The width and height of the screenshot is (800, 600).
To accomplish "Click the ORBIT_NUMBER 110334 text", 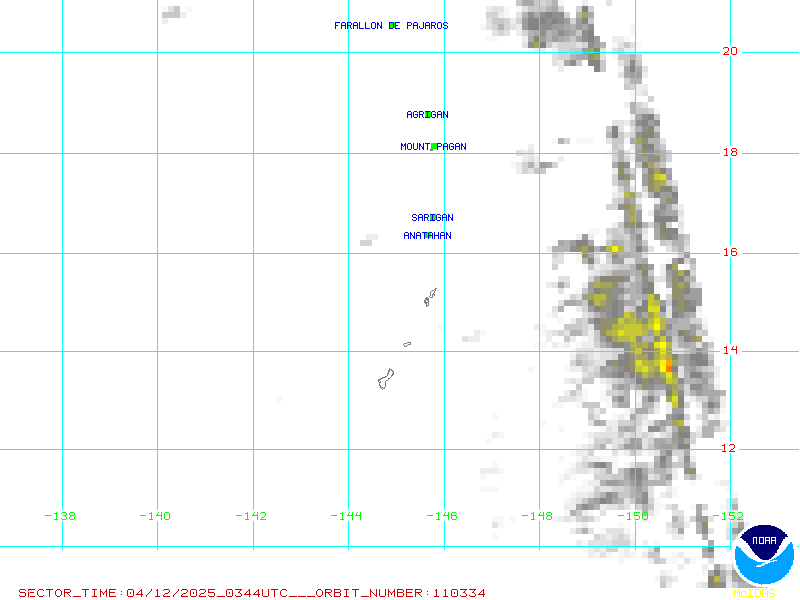I will point(401,593).
